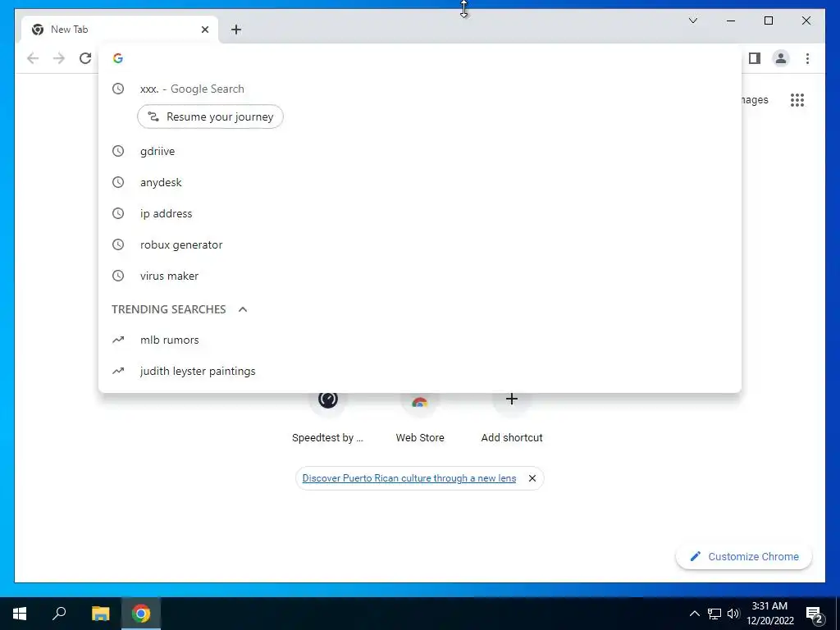Go back with the back arrow
Screen dimensions: 840x630
tap(33, 58)
